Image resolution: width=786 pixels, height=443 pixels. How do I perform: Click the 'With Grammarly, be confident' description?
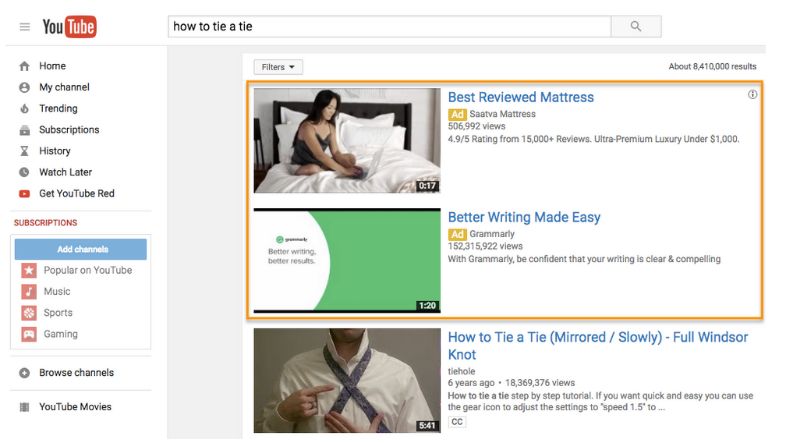coord(584,259)
